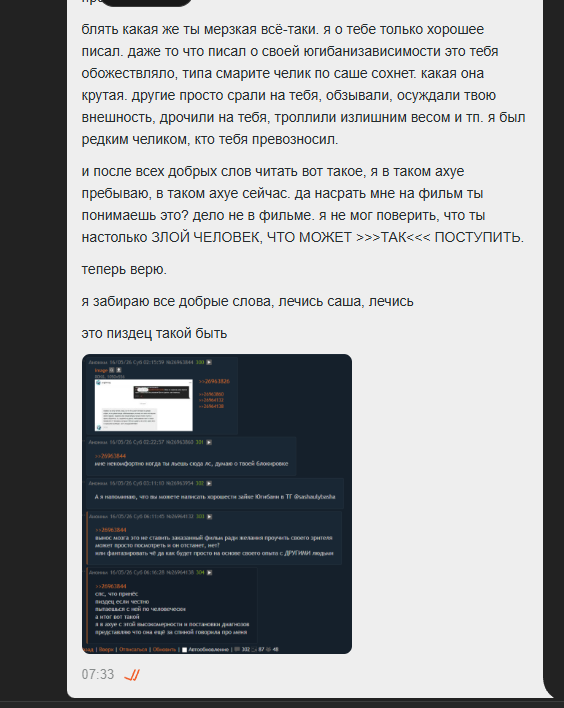
Task: Click post number №26963844 in first post header
Action: [181, 362]
